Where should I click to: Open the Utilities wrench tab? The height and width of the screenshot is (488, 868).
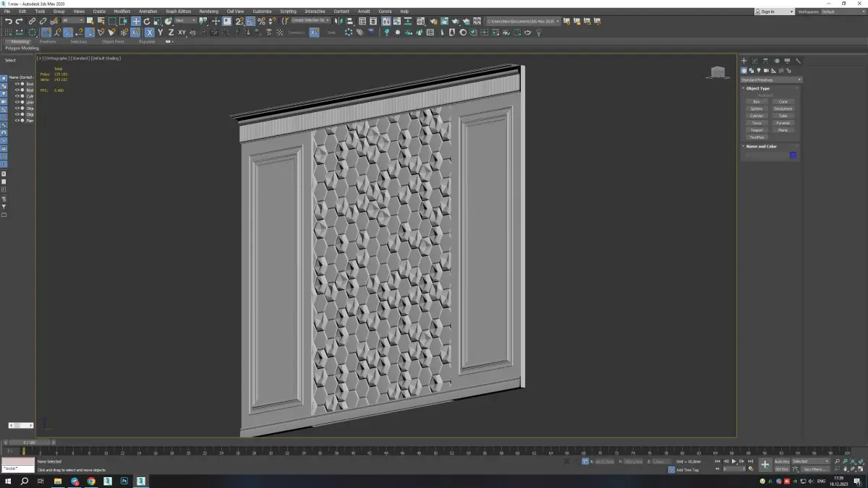click(x=798, y=61)
